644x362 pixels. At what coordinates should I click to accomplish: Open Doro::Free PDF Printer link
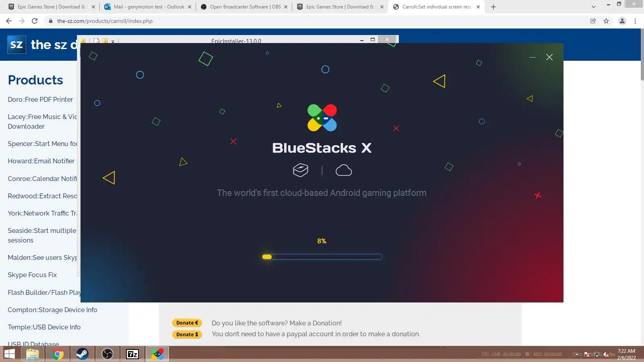pyautogui.click(x=40, y=99)
